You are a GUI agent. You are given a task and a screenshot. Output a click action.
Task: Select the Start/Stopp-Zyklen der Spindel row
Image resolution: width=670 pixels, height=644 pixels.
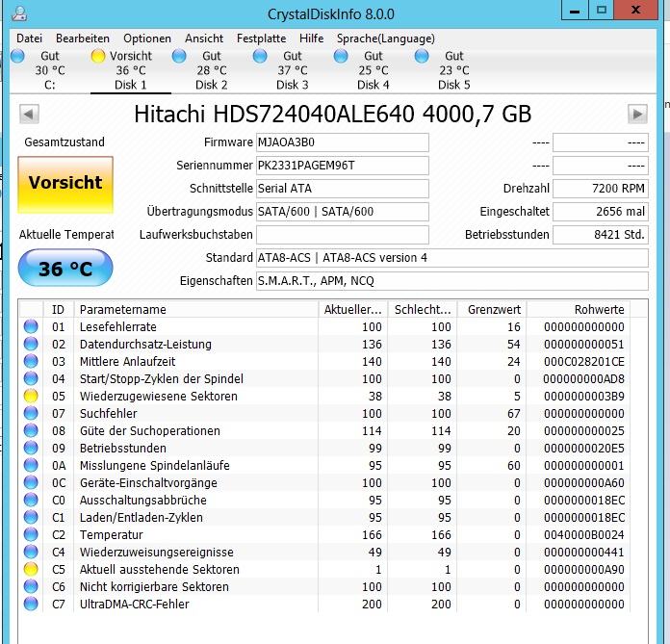pyautogui.click(x=324, y=378)
